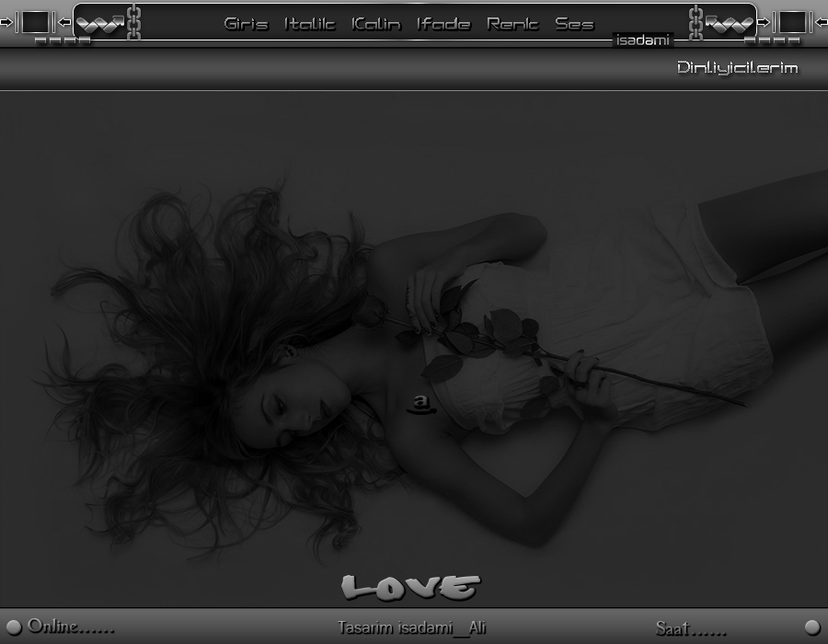Screen dimensions: 828x644
Task: Toggle Kalin bold text formatting
Action: coord(375,24)
